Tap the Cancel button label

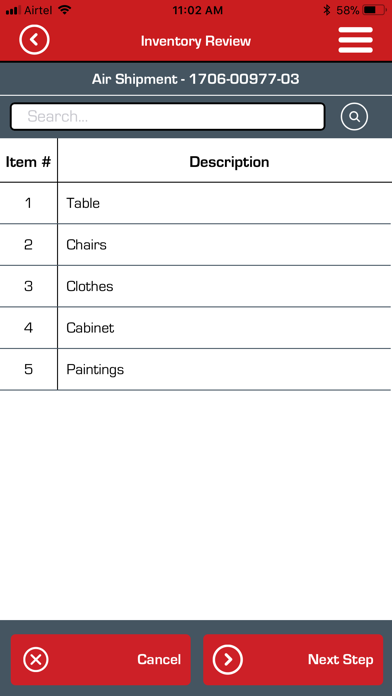[x=159, y=660]
